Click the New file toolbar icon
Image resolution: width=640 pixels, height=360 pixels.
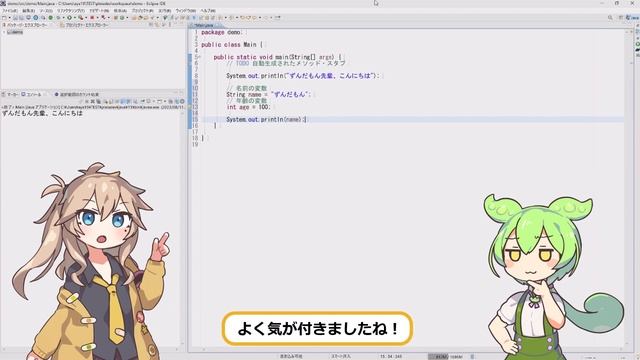tap(4, 18)
